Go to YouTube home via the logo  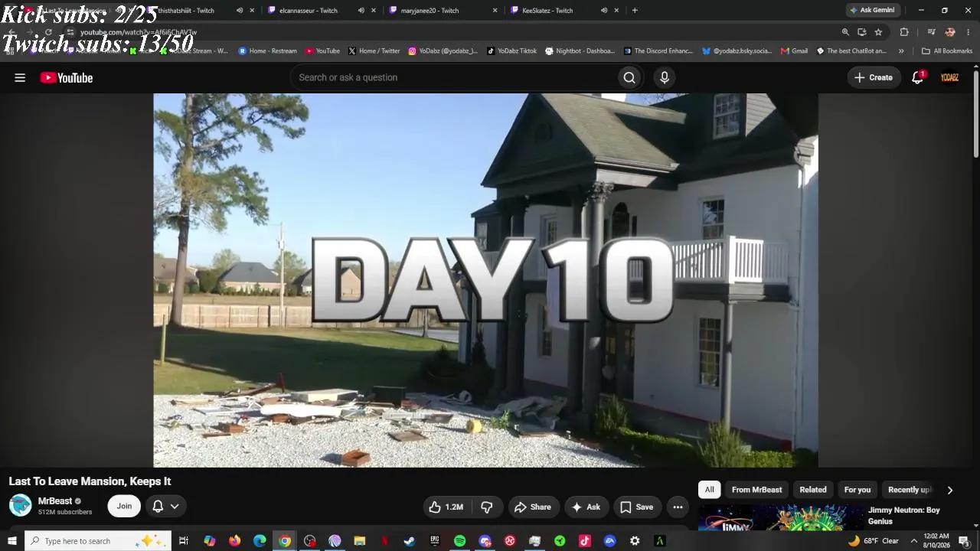click(x=67, y=77)
